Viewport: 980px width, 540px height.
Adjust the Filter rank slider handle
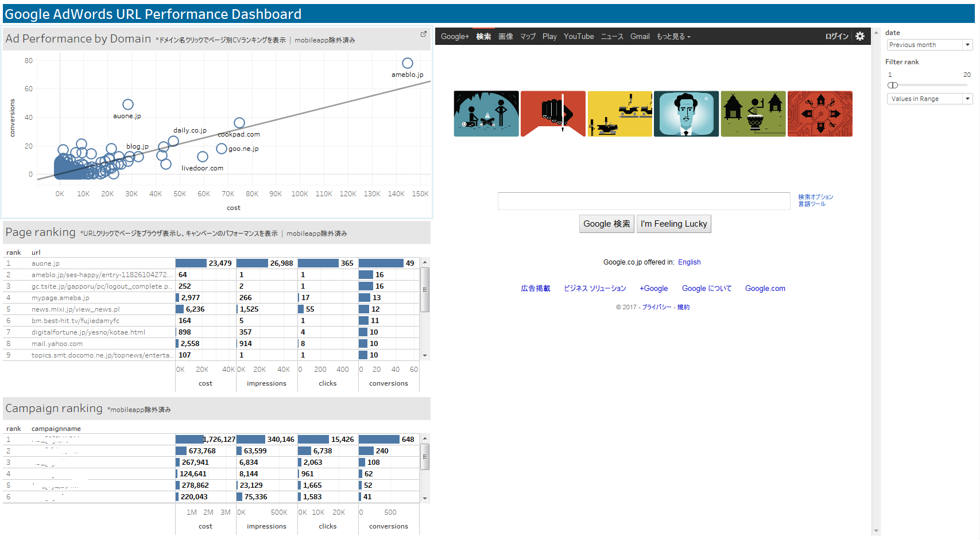pos(893,86)
